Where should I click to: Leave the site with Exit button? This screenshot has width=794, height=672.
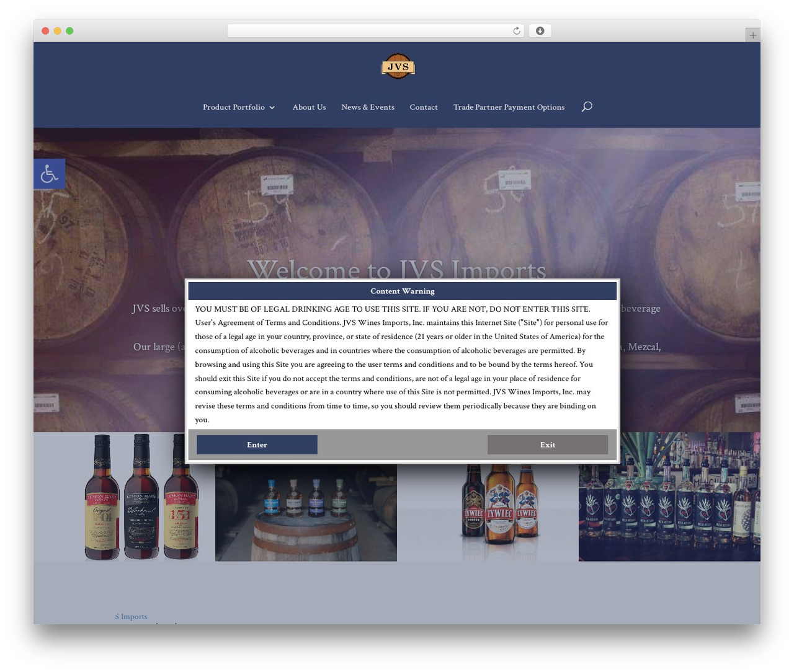(x=548, y=444)
